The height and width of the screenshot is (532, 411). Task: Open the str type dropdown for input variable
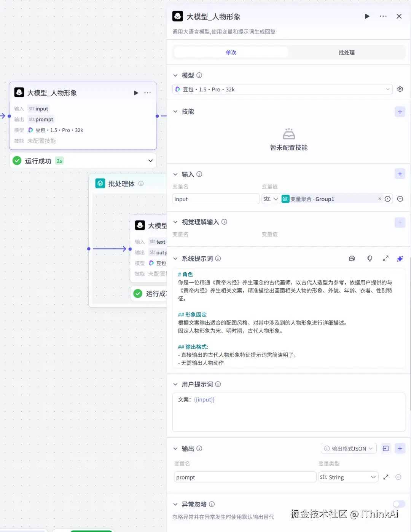click(x=270, y=198)
